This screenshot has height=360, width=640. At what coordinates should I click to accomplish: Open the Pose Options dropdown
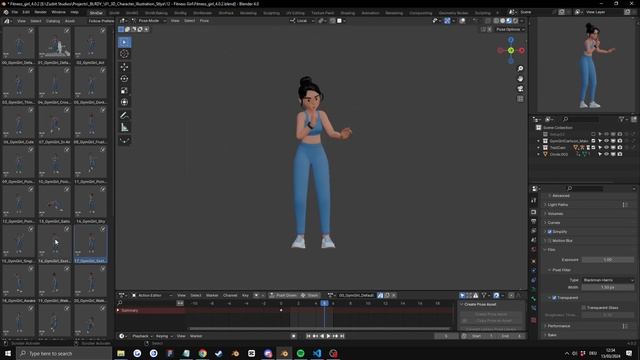point(510,29)
